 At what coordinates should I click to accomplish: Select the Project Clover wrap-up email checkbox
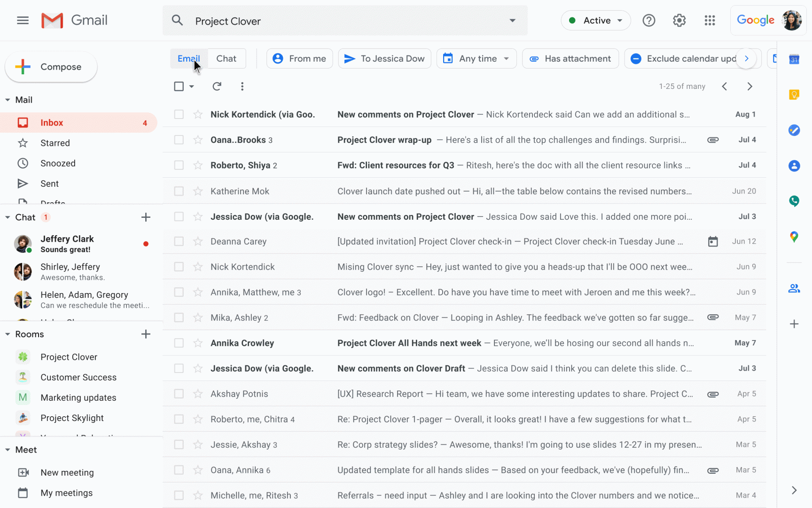[x=179, y=140]
